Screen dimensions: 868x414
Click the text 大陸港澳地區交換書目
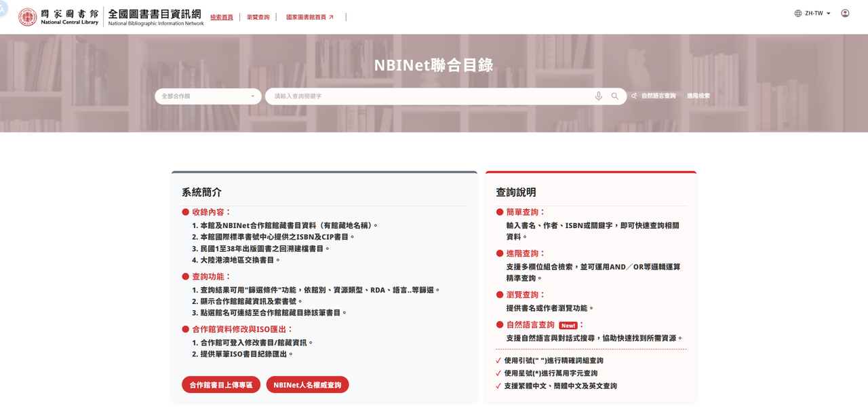(241, 260)
